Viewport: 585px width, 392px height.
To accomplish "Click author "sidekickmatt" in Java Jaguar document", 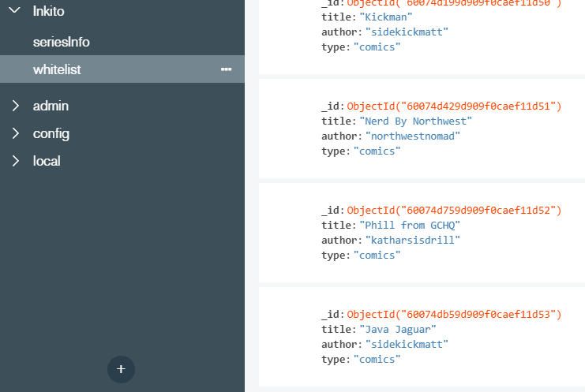I will tap(407, 345).
